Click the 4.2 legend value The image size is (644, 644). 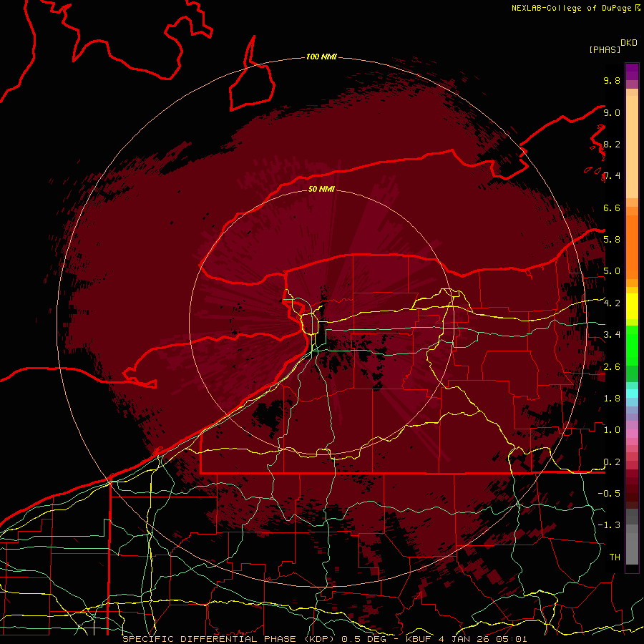click(612, 303)
